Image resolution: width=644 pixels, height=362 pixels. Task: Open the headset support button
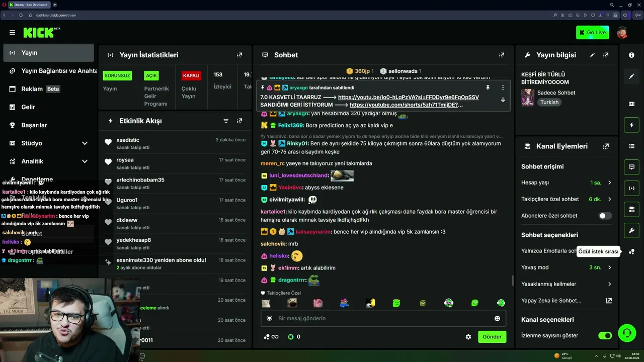(626, 332)
